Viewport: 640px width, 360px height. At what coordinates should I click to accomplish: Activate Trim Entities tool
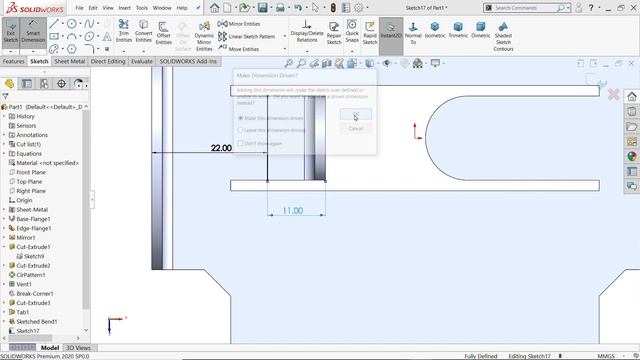click(x=124, y=31)
